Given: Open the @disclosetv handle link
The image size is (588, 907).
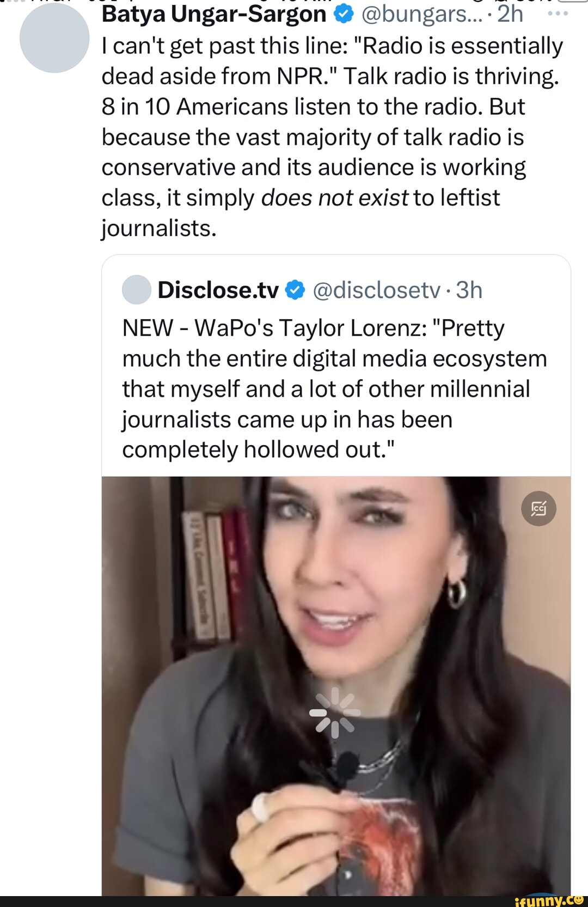Looking at the screenshot, I should click(x=376, y=290).
